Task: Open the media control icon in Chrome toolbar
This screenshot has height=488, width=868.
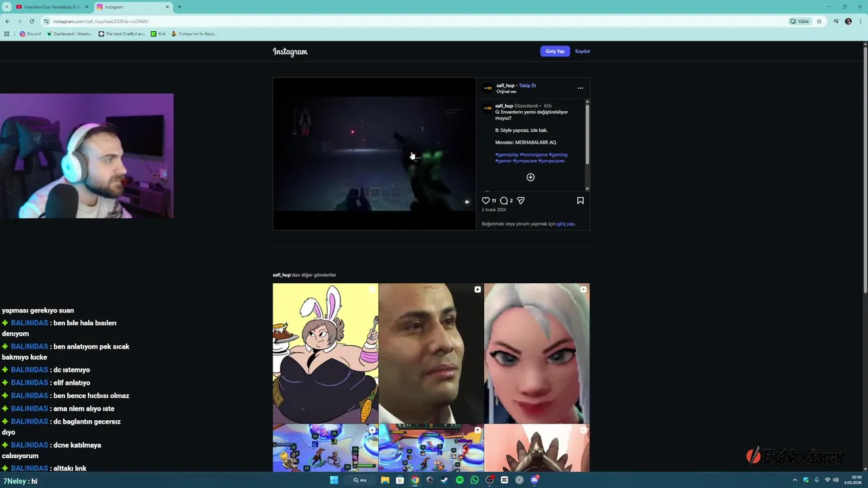Action: pos(835,21)
